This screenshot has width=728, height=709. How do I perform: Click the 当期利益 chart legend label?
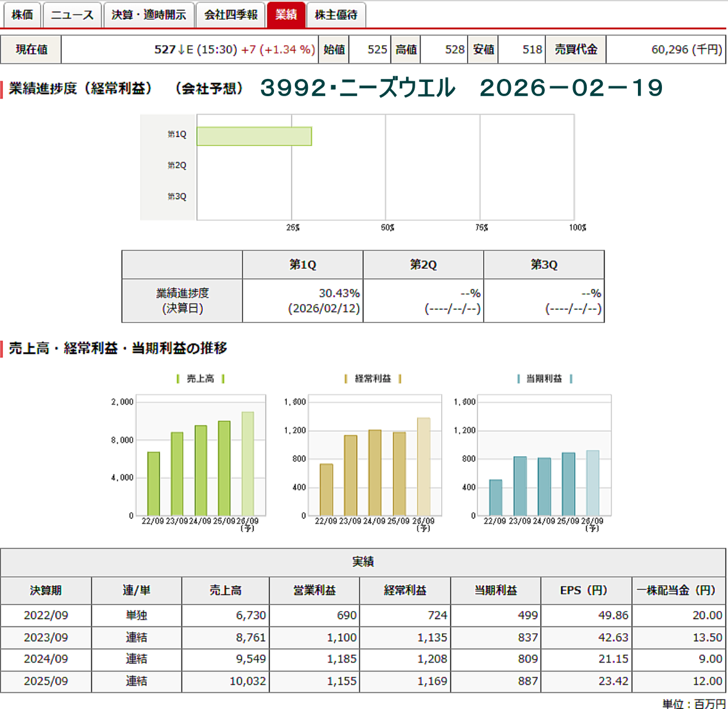[x=544, y=379]
